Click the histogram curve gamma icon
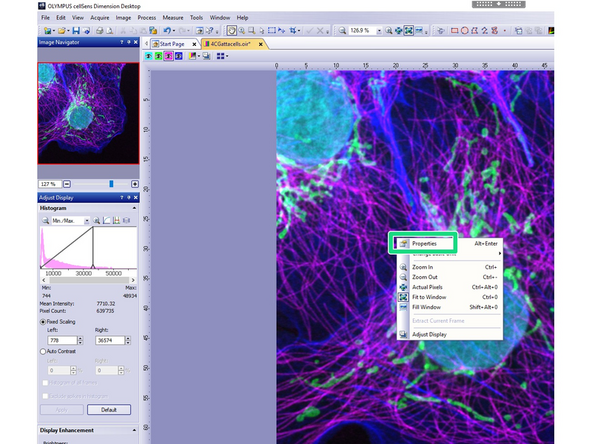 point(106,220)
